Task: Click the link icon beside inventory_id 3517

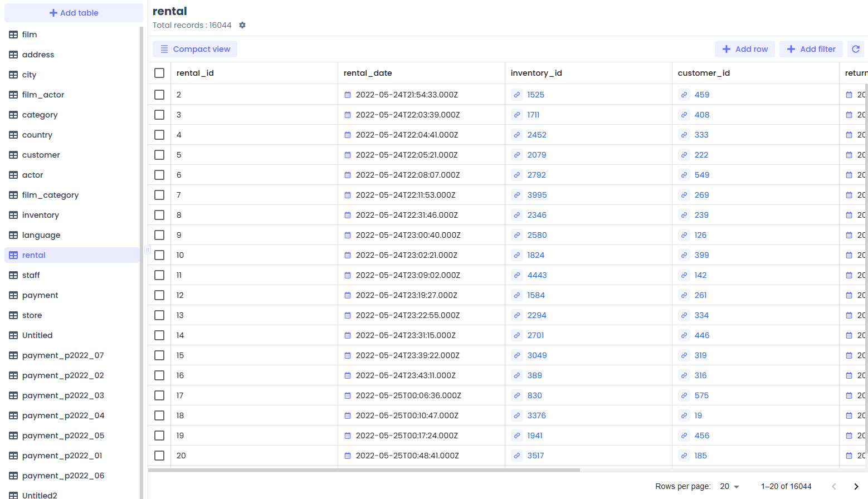Action: point(517,456)
